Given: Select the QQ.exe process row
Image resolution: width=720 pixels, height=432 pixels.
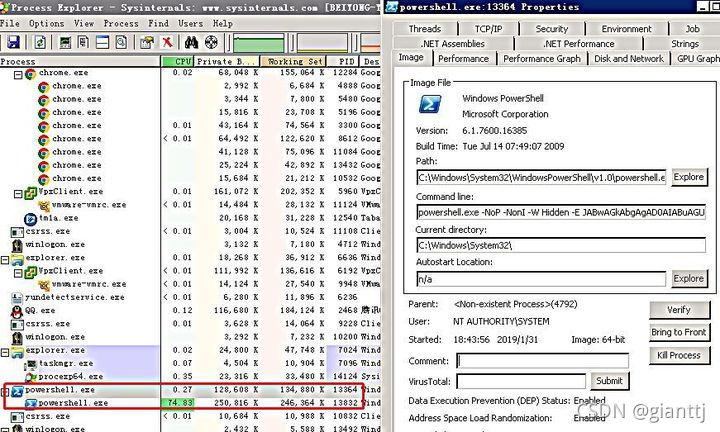Looking at the screenshot, I should [190, 312].
